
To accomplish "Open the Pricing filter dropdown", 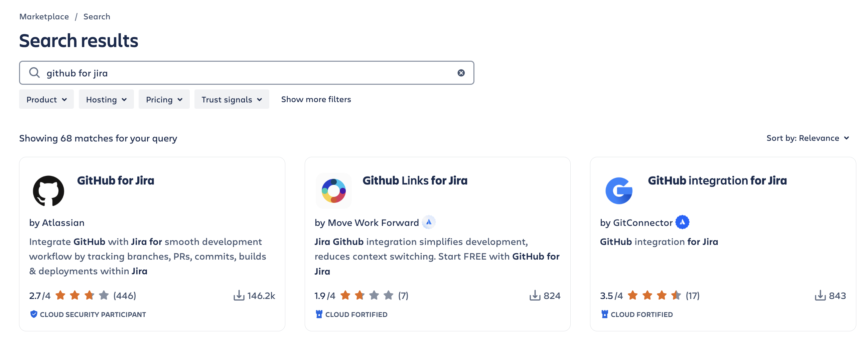I will 164,99.
